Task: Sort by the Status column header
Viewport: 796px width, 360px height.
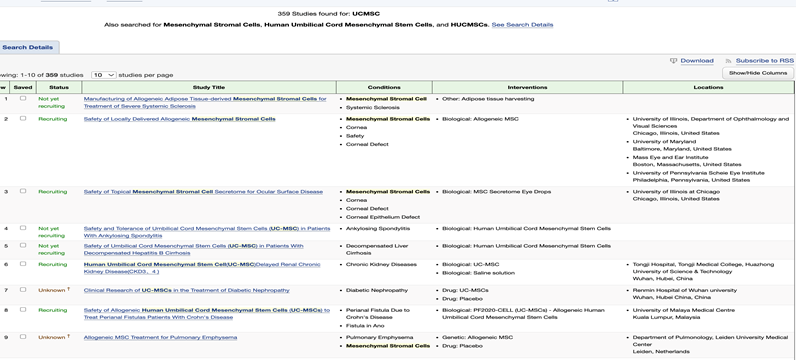Action: [x=59, y=87]
